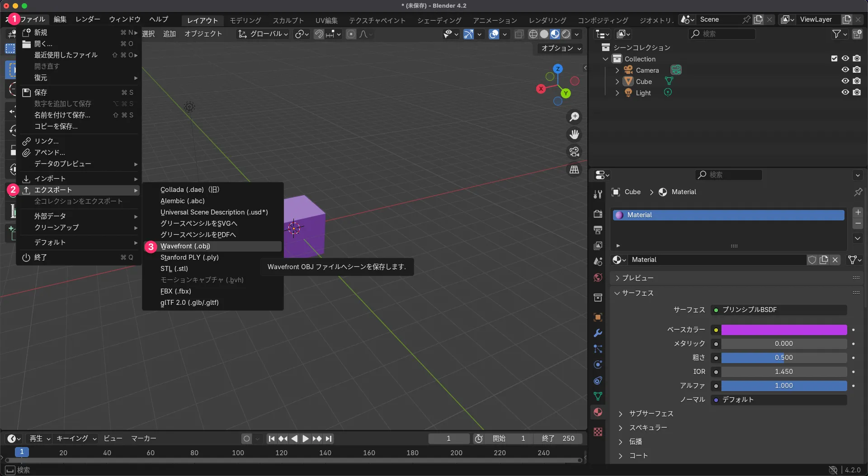Open the Modifiers wrench properties tab
Viewport: 868px width, 476px height.
point(598,333)
